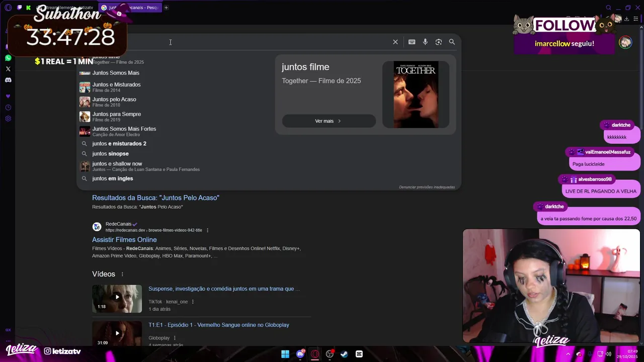Screen dimensions: 644x362
Task: Open the on-screen keyboard icon
Action: (x=412, y=42)
